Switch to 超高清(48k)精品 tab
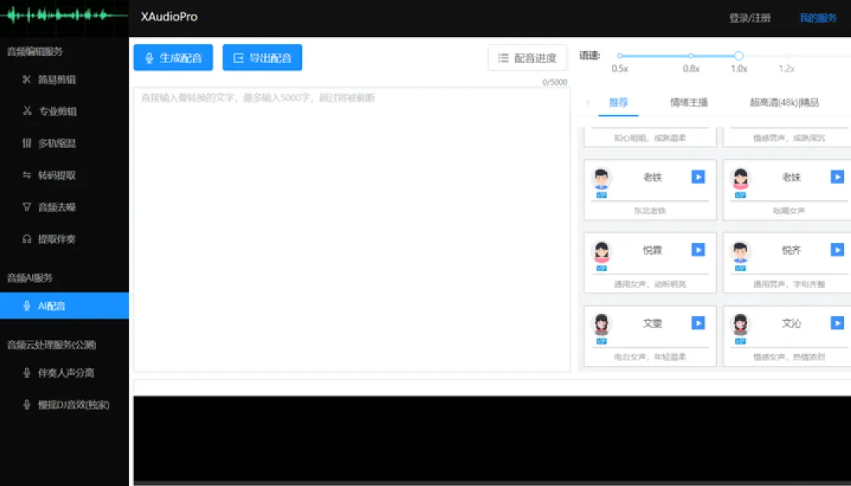This screenshot has width=851, height=486. 784,102
